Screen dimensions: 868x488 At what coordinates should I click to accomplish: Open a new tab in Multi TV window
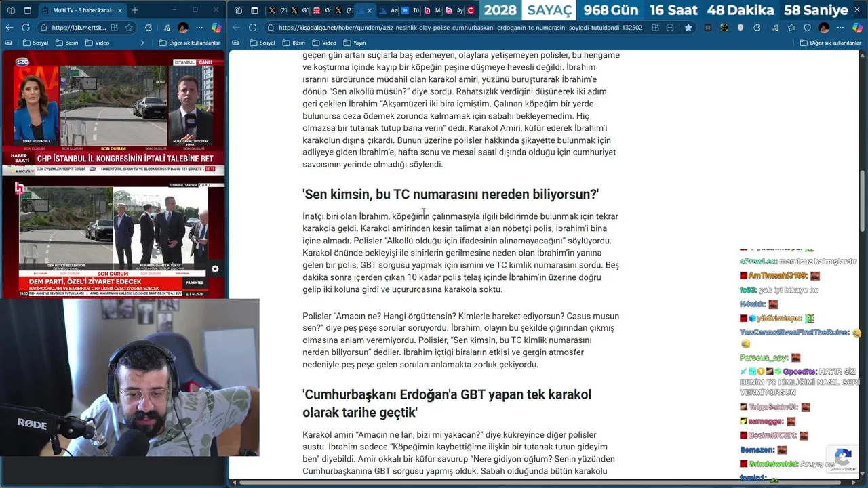tap(135, 10)
